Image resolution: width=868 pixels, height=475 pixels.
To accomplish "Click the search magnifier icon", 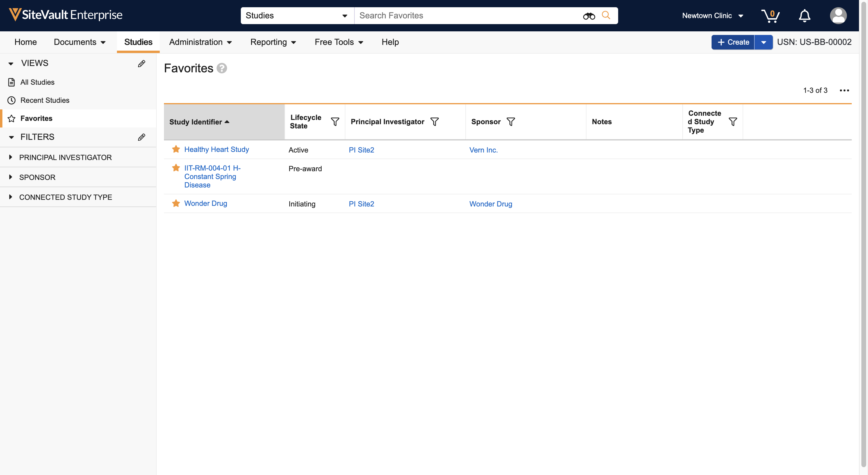I will [606, 15].
